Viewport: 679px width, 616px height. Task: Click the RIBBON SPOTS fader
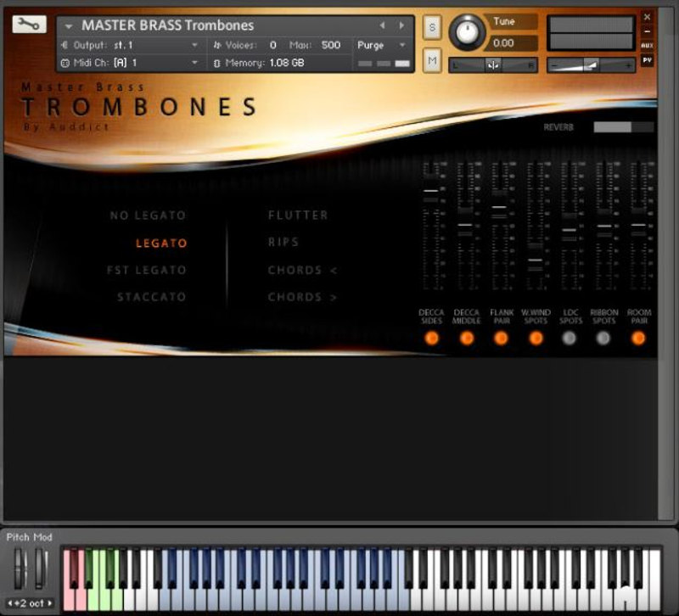point(604,226)
